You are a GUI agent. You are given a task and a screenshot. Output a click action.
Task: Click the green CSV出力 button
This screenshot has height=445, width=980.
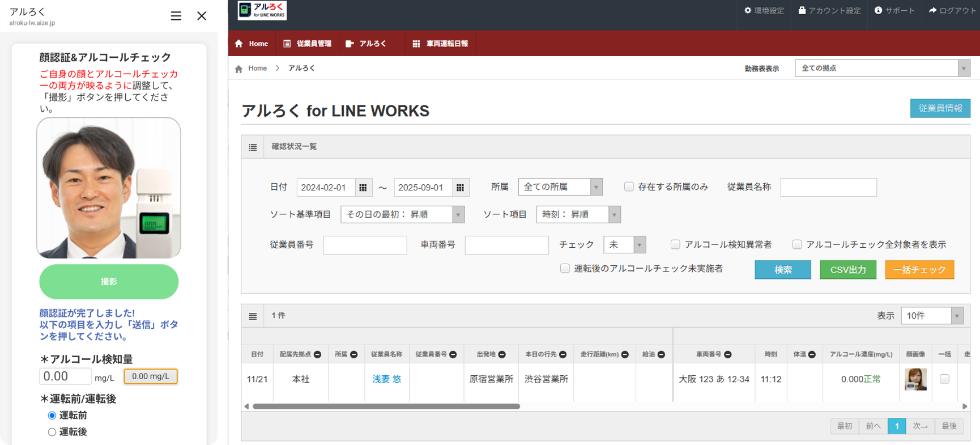(847, 270)
